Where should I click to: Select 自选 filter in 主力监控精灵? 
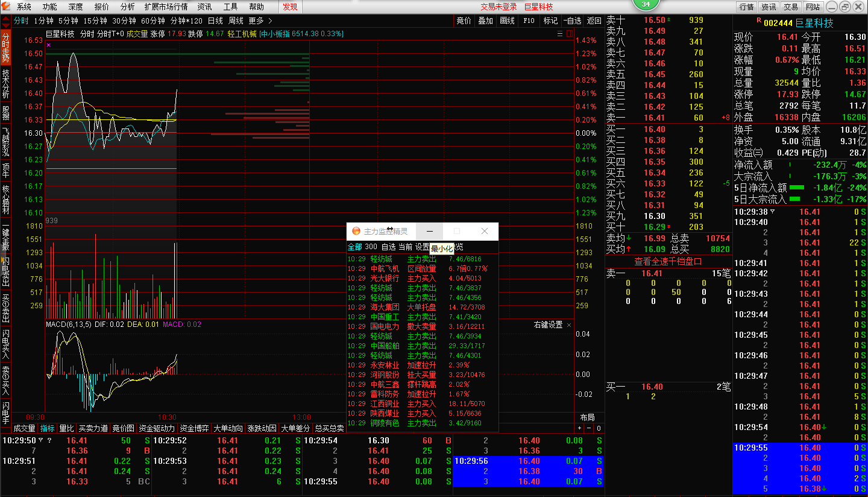click(x=388, y=247)
